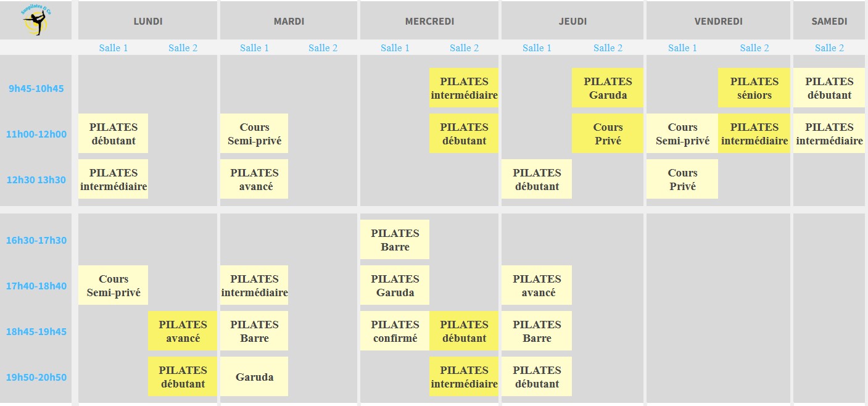This screenshot has height=406, width=868.
Task: Pick Thursday PILATES avancé at 17h40
Action: pyautogui.click(x=537, y=285)
